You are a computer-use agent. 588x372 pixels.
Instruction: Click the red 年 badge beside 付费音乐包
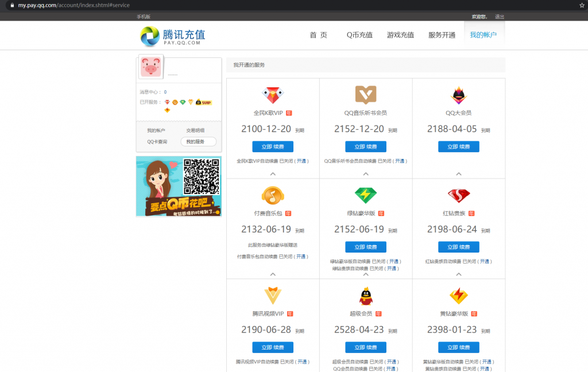[288, 214]
